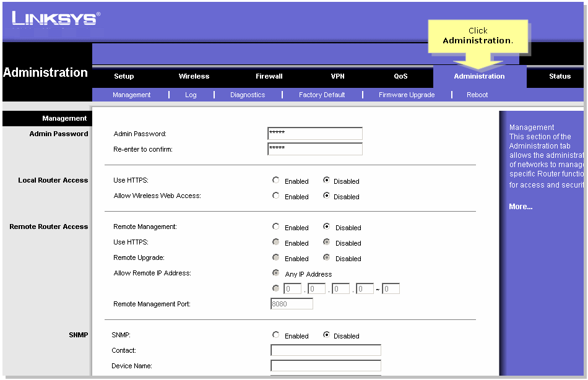Enable Allow Wireless Web Access
588x380 pixels.
pyautogui.click(x=275, y=196)
